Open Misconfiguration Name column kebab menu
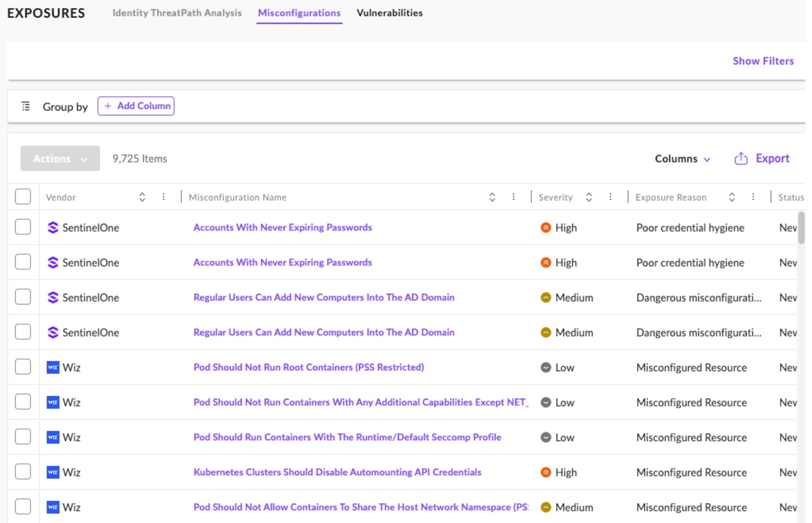Image resolution: width=812 pixels, height=523 pixels. click(x=513, y=197)
